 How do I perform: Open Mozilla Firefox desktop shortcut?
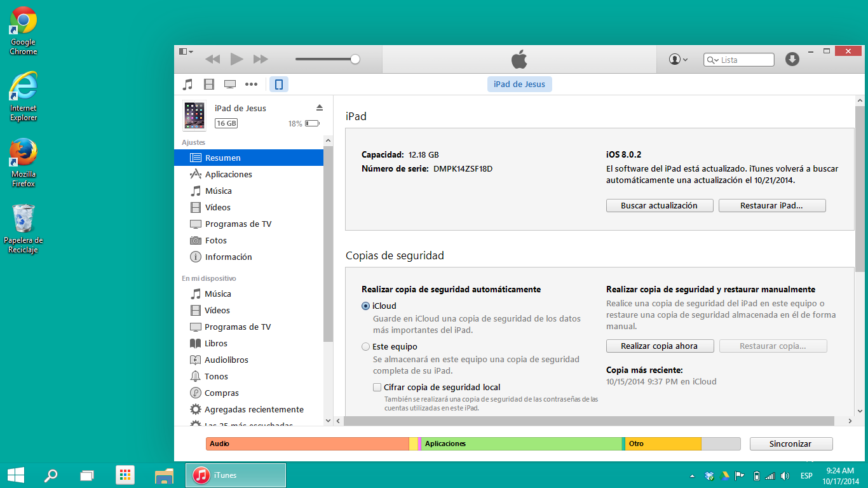(24, 163)
